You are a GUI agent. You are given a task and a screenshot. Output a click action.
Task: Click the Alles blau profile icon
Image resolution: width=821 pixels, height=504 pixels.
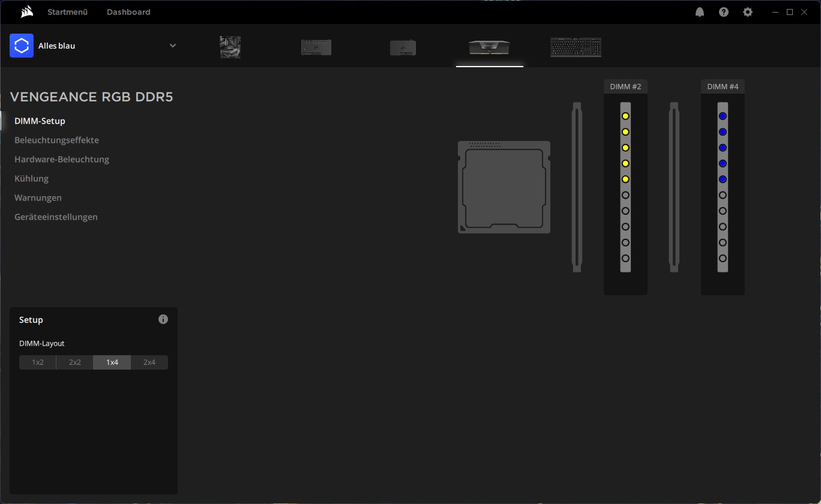click(22, 46)
